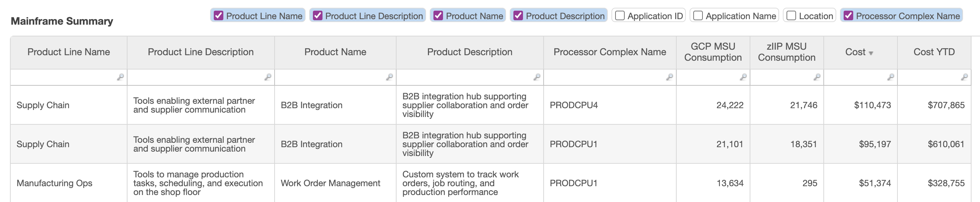Click search icon in GCP MSU Consumption filter
Viewport: 980px width, 202px height.
[x=743, y=77]
